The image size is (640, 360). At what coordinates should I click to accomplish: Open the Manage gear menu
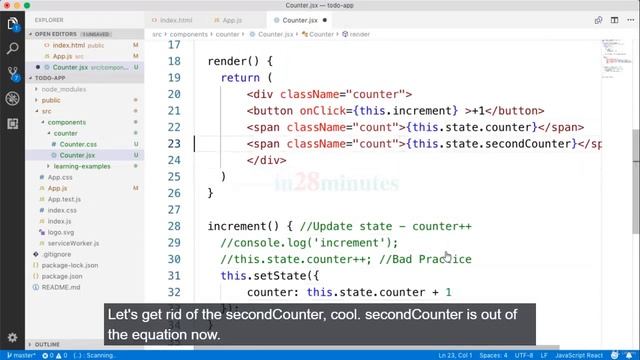[12, 338]
